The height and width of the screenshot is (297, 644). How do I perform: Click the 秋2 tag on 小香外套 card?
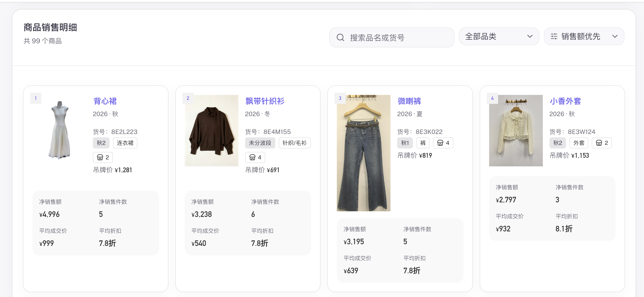[x=558, y=143]
